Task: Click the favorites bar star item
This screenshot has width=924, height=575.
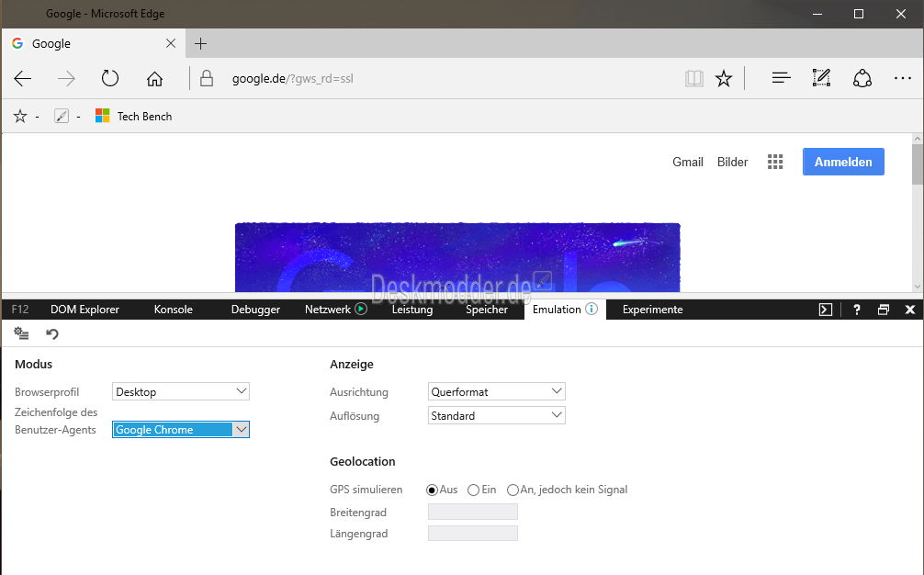Action: (x=20, y=116)
